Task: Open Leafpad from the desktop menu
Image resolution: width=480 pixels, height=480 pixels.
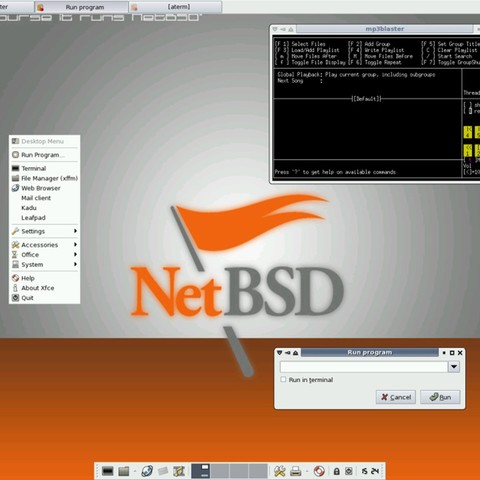Action: [x=44, y=218]
